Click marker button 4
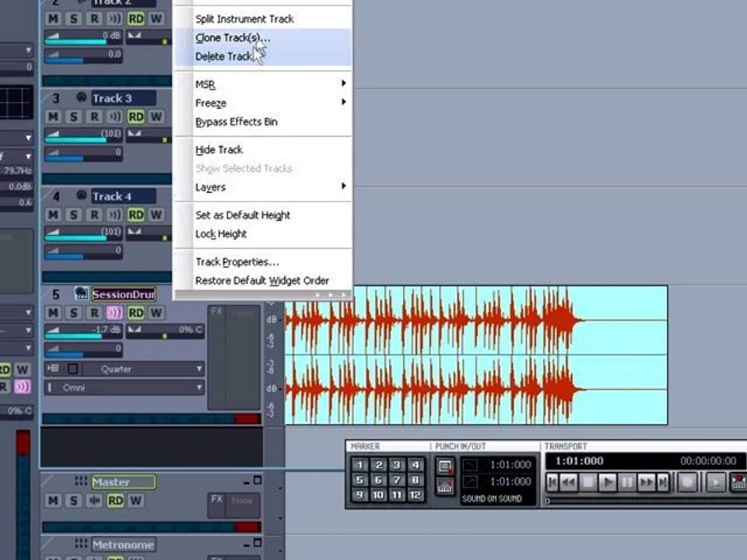Viewport: 747px width, 560px height. pos(416,465)
